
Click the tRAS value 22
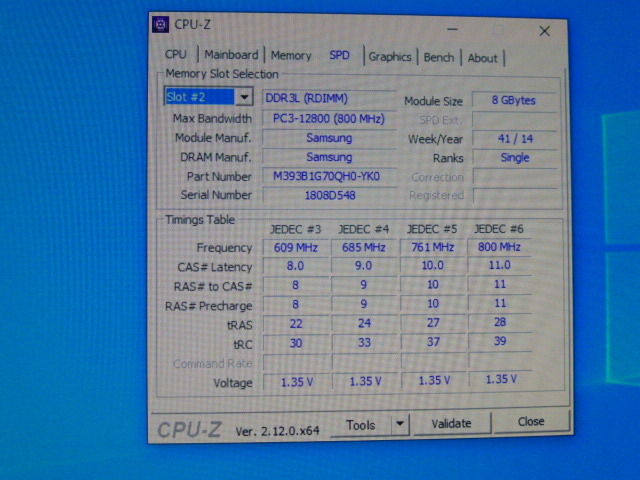pyautogui.click(x=296, y=324)
